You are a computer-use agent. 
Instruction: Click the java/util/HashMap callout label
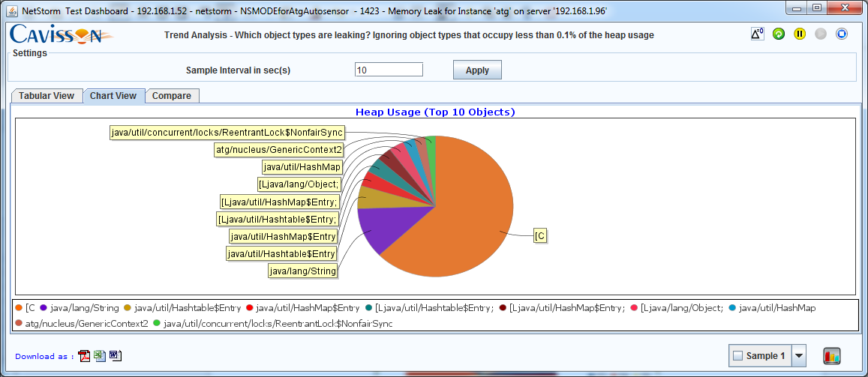pos(302,167)
